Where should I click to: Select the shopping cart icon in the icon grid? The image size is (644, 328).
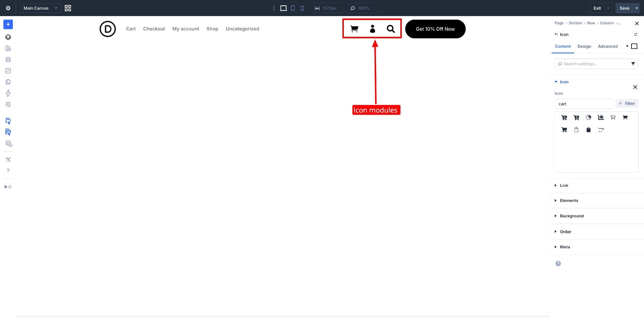click(x=564, y=117)
